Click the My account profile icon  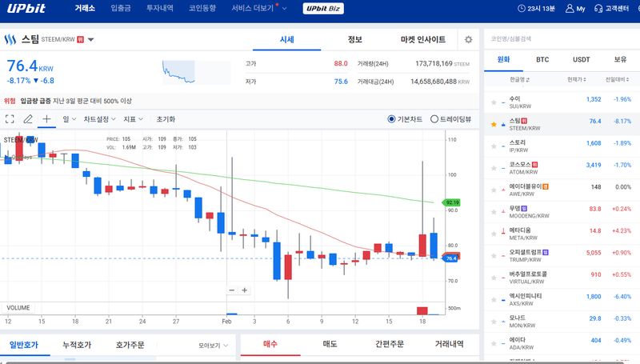point(570,9)
